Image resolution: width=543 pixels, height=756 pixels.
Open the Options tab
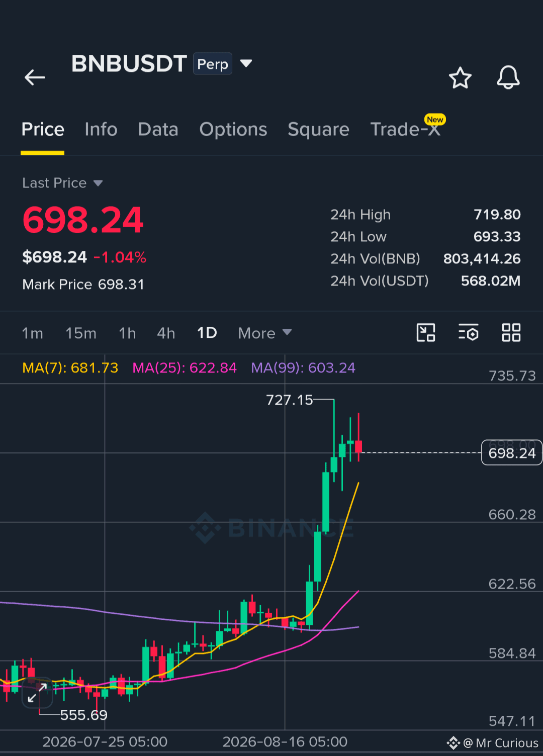(x=233, y=130)
